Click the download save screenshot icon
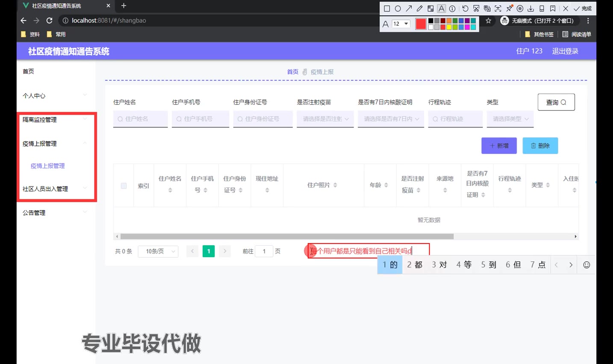This screenshot has width=613, height=364. 530,9
